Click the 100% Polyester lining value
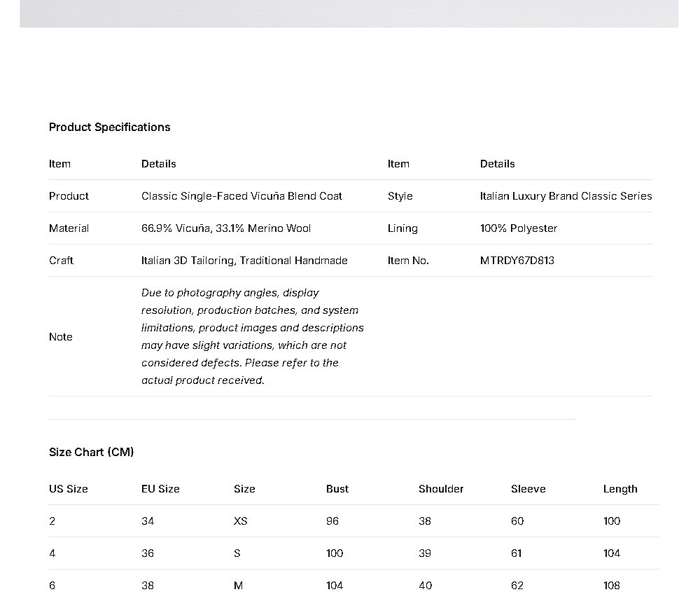The height and width of the screenshot is (592, 700). (x=518, y=228)
